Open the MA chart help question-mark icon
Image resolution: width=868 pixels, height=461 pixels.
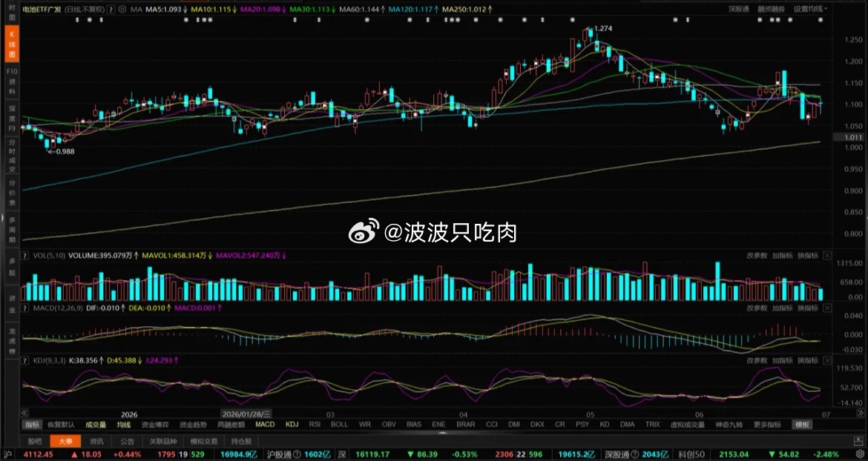(111, 10)
